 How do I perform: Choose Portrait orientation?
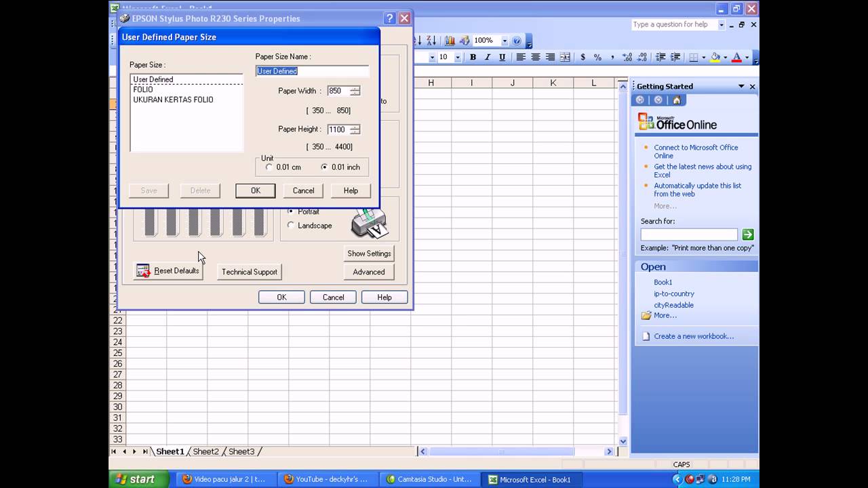click(x=291, y=211)
